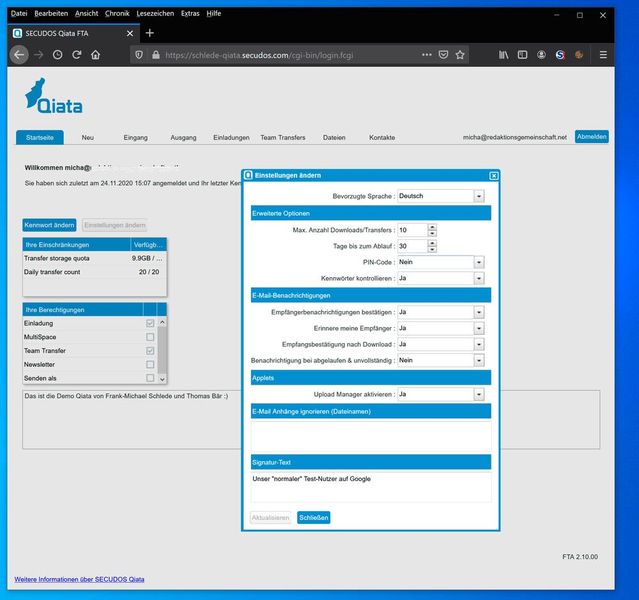Open the Firefox account avatar icon
Screen dimensions: 639x600
click(x=541, y=55)
